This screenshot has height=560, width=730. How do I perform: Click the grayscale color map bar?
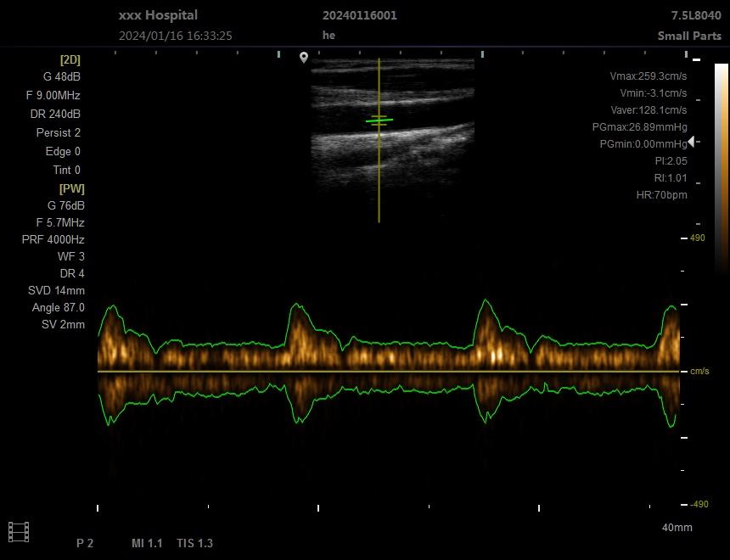point(722,168)
